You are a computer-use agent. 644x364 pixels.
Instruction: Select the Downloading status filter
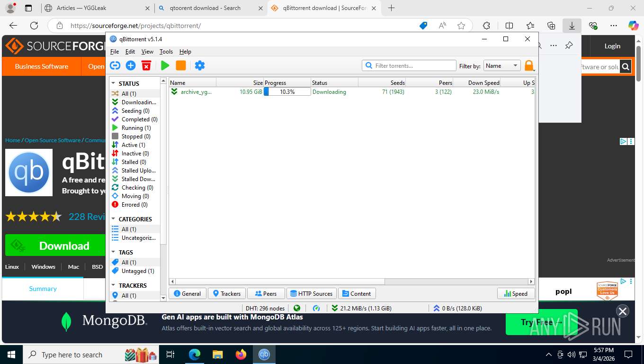coord(135,102)
